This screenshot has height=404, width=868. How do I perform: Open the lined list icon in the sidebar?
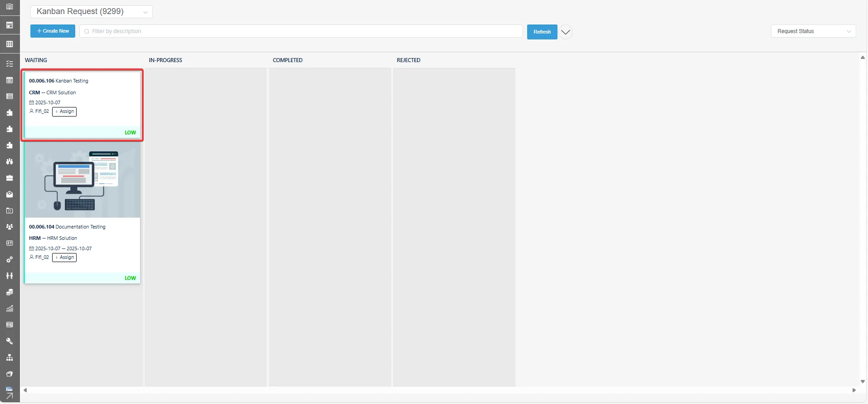[x=10, y=97]
